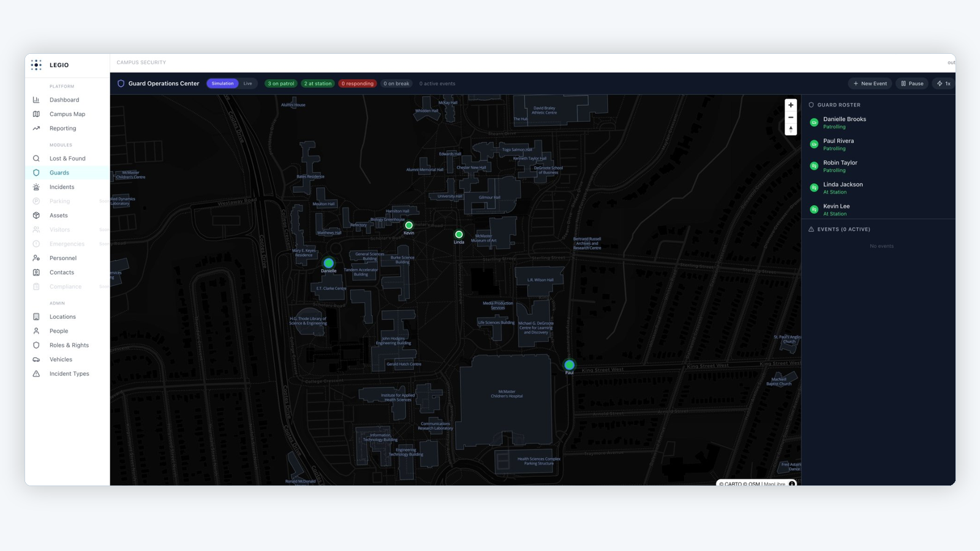Click the Campus Map icon

click(x=36, y=114)
